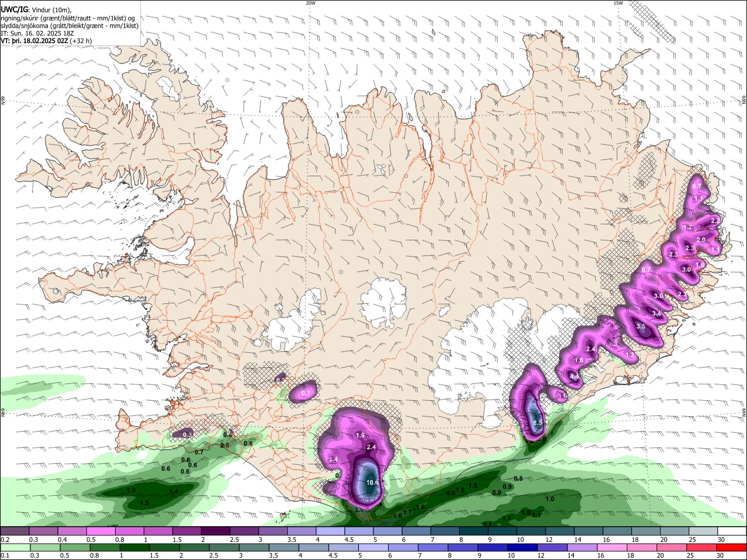Image resolution: width=747 pixels, height=560 pixels.
Task: Click the 10.6 snowfall maximum value
Action: coord(372,482)
